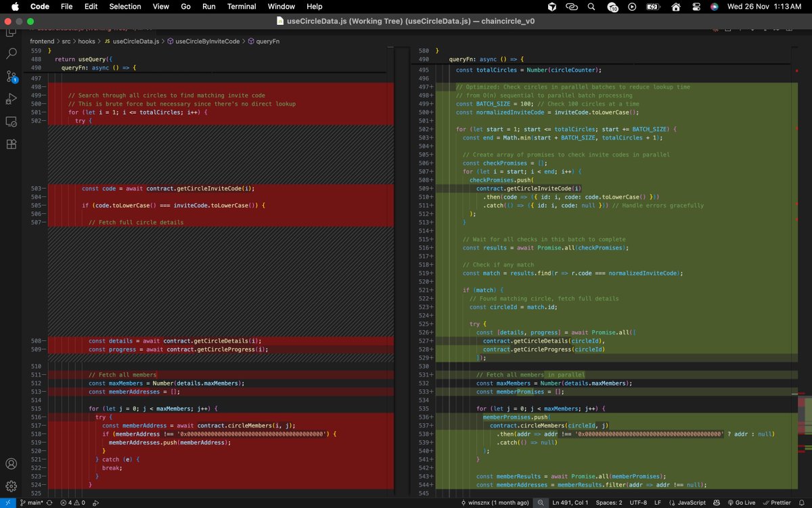Click src breadcrumb segment
812x508 pixels.
(x=68, y=41)
